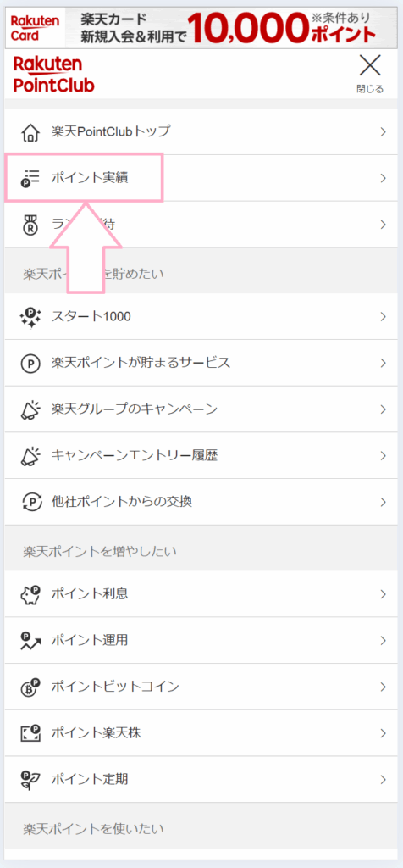Close the menu with the 閉じる X button

click(x=370, y=73)
